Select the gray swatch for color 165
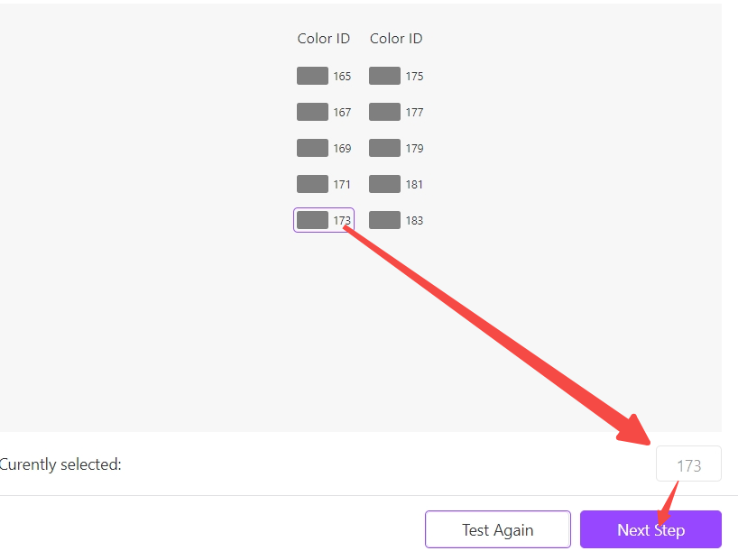The image size is (738, 560). pos(312,76)
